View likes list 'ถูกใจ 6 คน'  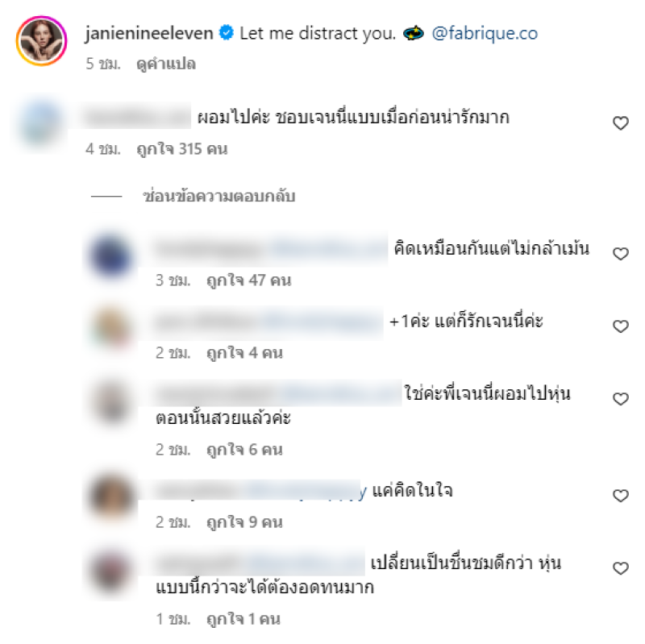click(244, 450)
